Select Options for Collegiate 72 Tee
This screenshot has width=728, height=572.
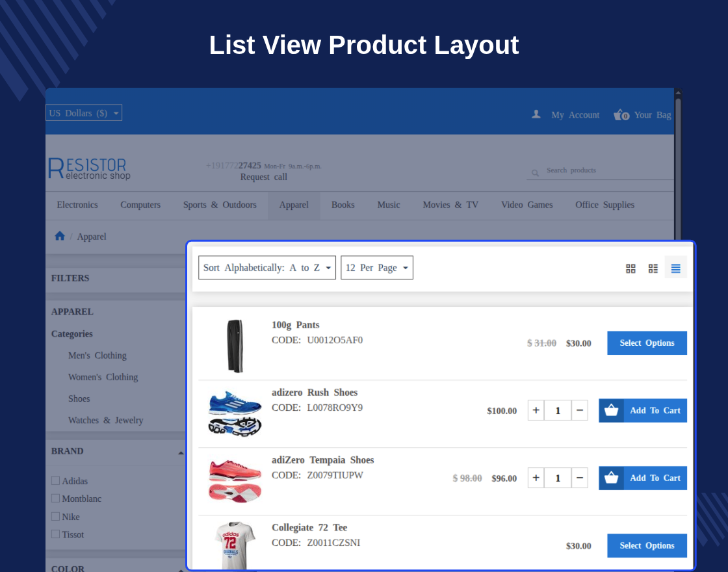tap(647, 545)
